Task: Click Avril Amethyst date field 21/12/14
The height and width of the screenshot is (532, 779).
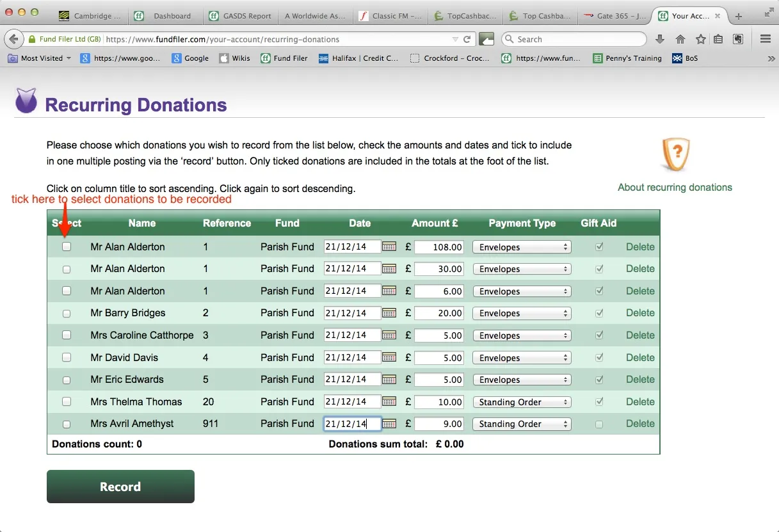Action: pyautogui.click(x=353, y=424)
